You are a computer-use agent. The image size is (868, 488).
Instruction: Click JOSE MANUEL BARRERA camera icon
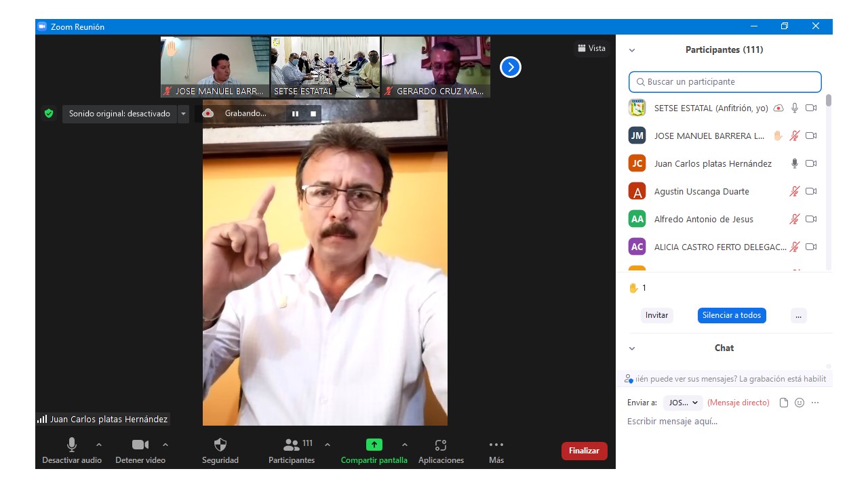coord(811,136)
